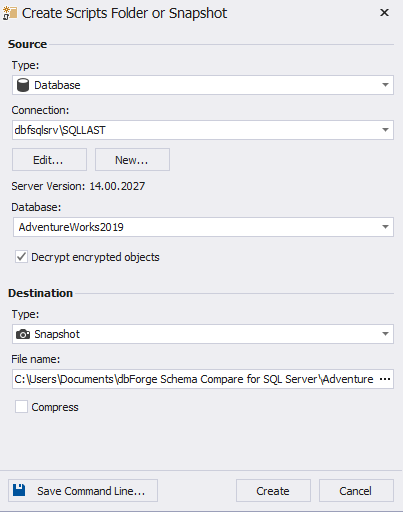This screenshot has width=403, height=512.
Task: Enable the Compress checkbox
Action: [x=21, y=407]
